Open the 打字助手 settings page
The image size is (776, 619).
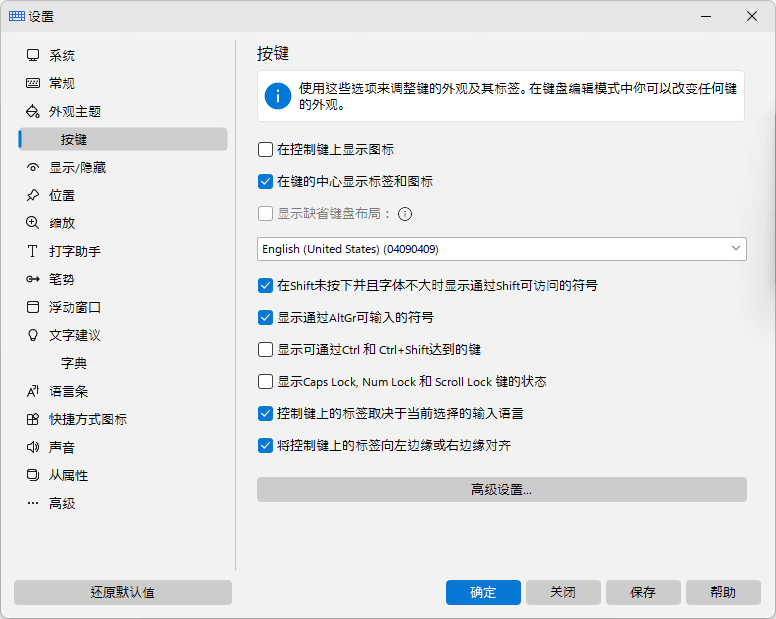point(123,251)
